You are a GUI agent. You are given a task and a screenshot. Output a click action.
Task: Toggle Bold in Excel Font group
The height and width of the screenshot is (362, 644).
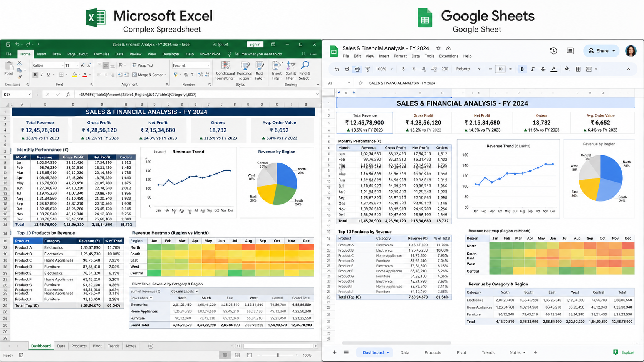[x=35, y=75]
